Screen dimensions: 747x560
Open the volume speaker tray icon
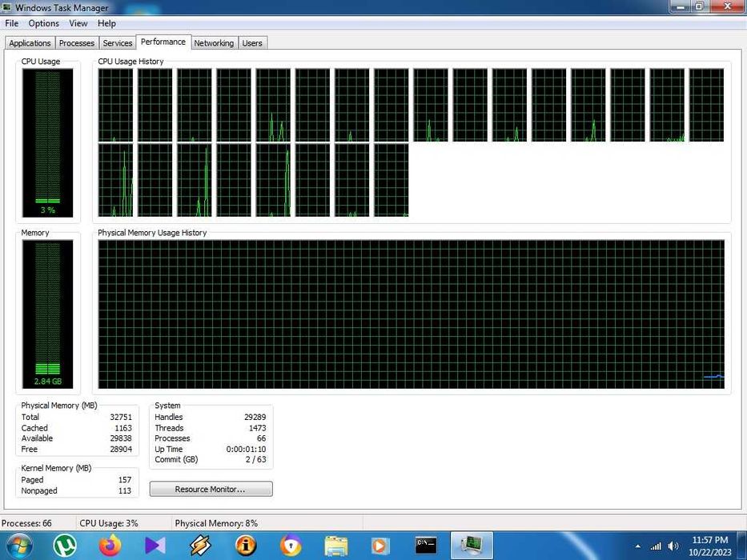(673, 546)
